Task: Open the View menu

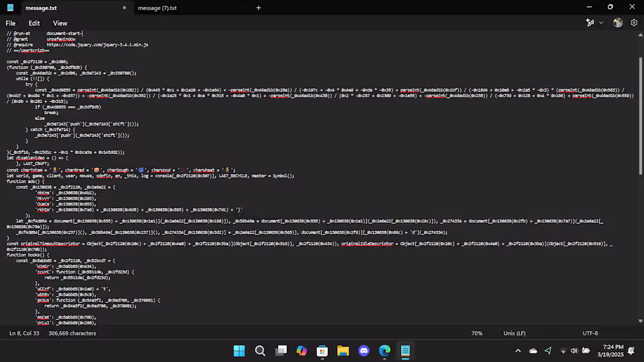Action: [60, 23]
